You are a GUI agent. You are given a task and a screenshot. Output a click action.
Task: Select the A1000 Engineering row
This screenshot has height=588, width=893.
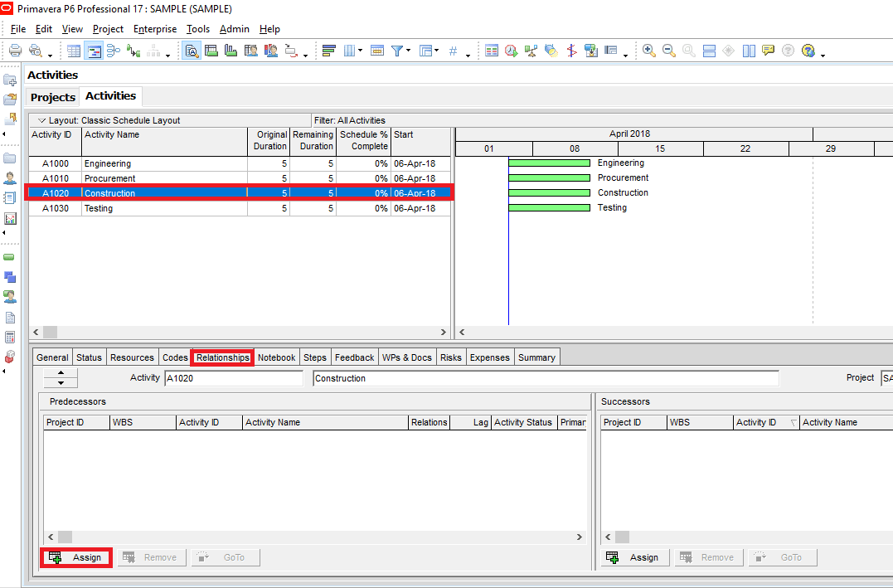point(240,163)
